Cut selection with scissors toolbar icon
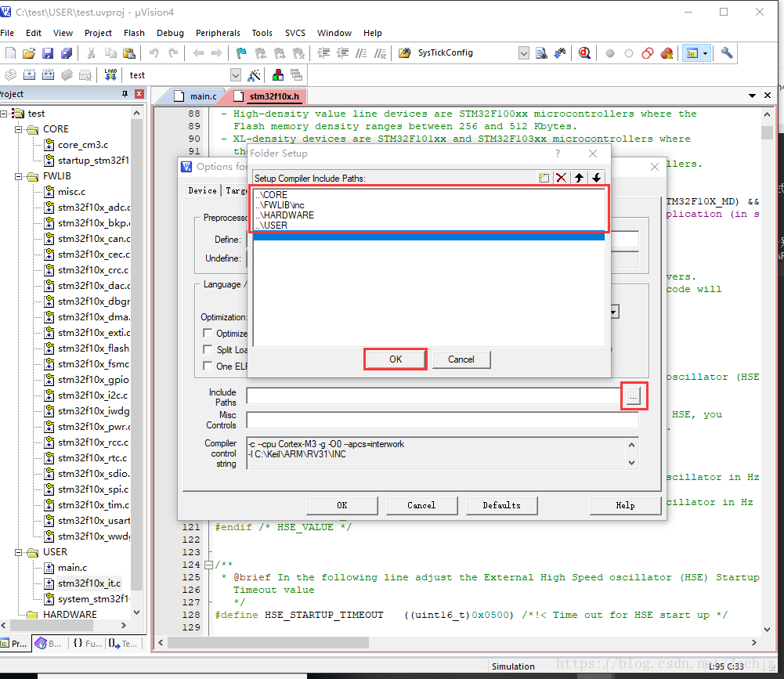784x679 pixels. pyautogui.click(x=91, y=53)
